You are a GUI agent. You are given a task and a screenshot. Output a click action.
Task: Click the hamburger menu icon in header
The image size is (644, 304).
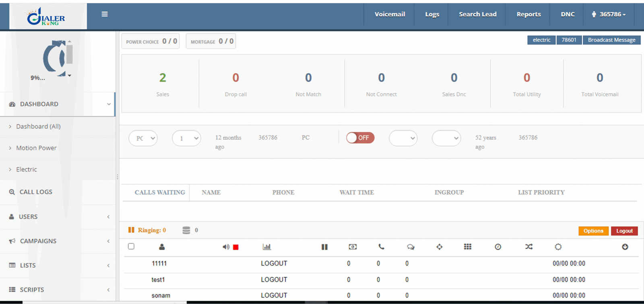105,14
